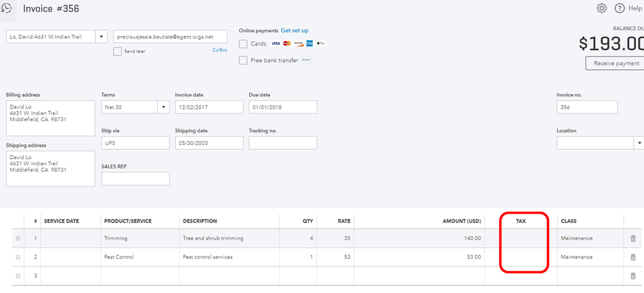Check the Cards online payment option
The width and height of the screenshot is (644, 293).
243,44
